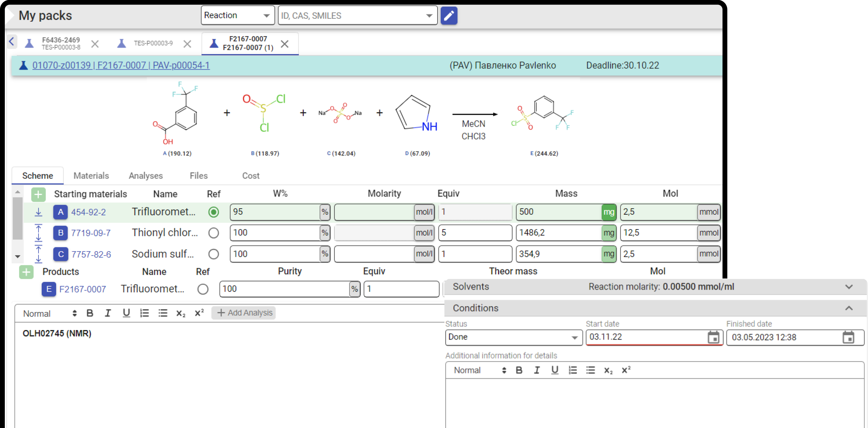
Task: Select Sodium sulfite row Ref radio button
Action: tap(213, 254)
